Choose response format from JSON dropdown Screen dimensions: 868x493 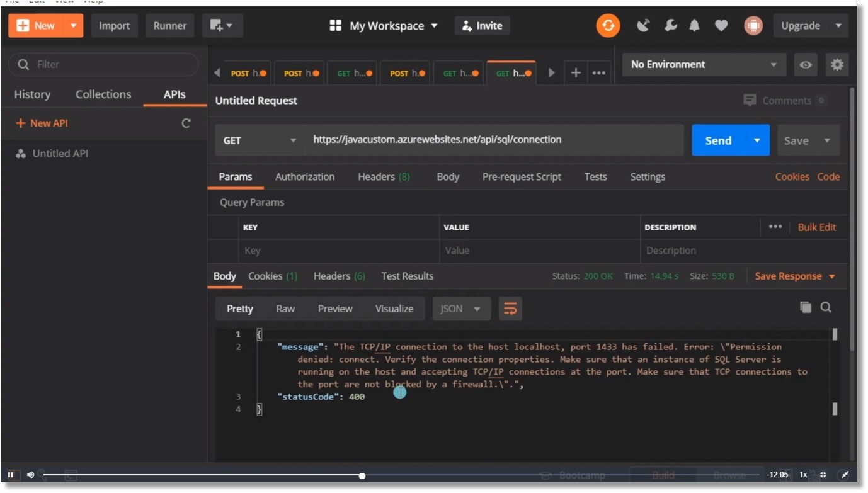[x=461, y=309]
